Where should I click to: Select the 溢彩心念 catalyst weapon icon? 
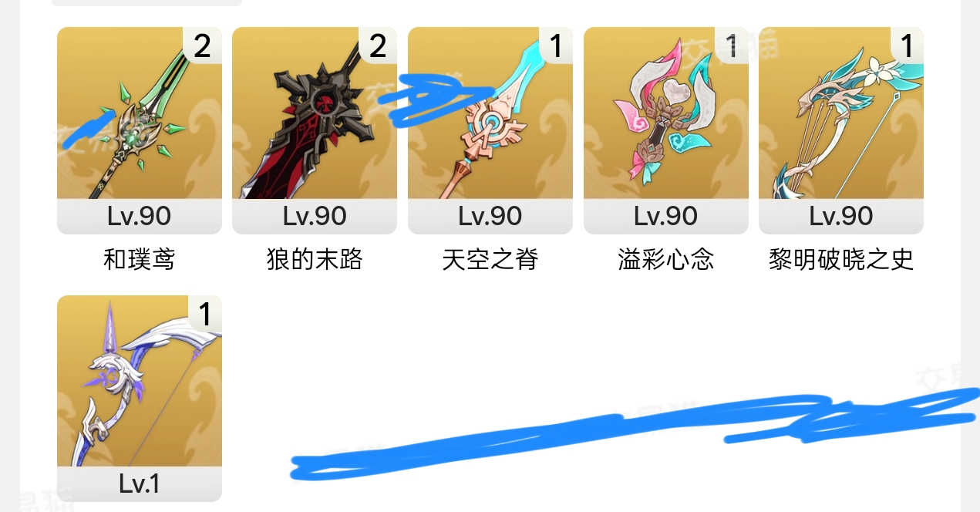click(x=666, y=113)
